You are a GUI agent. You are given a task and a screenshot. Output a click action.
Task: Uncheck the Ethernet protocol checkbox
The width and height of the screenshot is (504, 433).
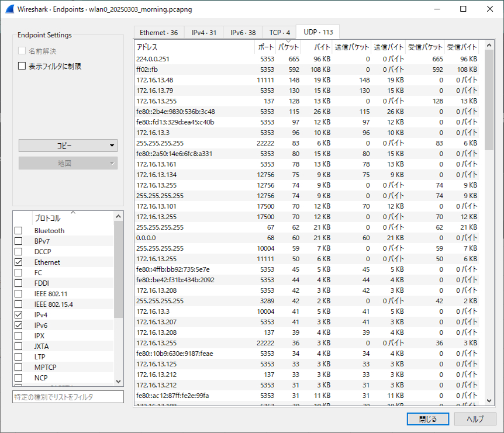tap(19, 262)
